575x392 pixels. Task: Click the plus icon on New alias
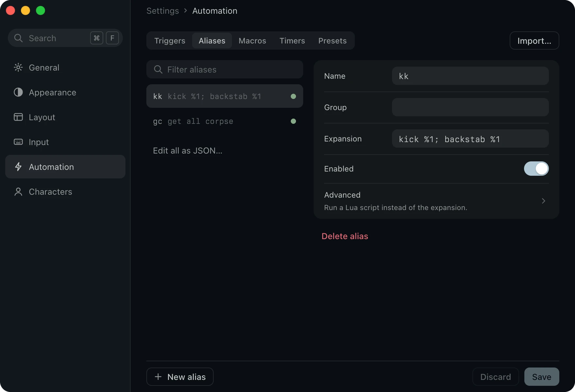point(158,377)
